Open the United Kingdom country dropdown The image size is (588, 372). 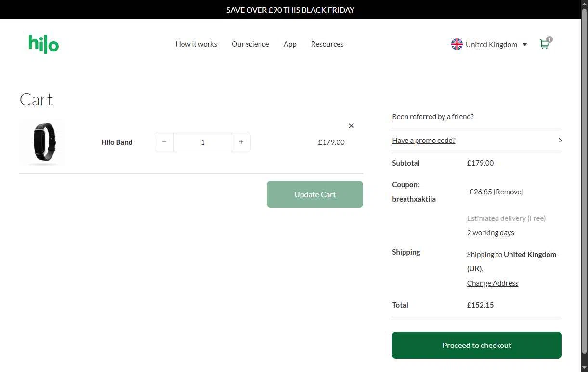tap(489, 44)
